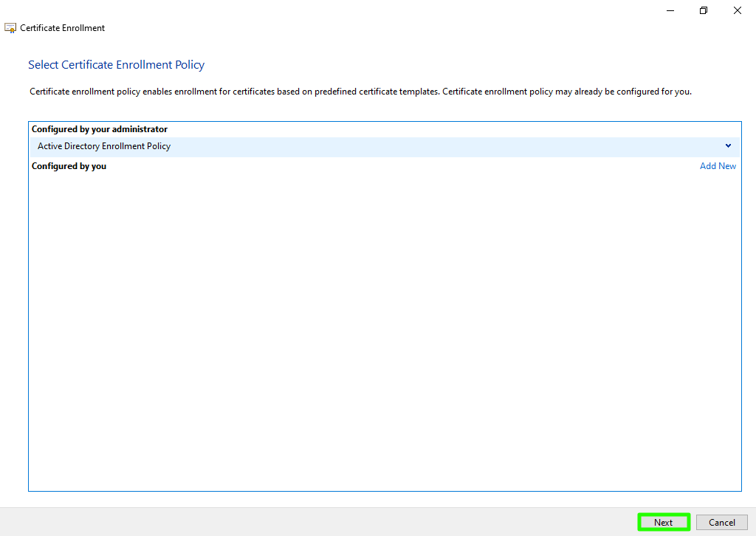Click the Certificate Enrollment wizard icon
The height and width of the screenshot is (536, 756).
(x=10, y=28)
